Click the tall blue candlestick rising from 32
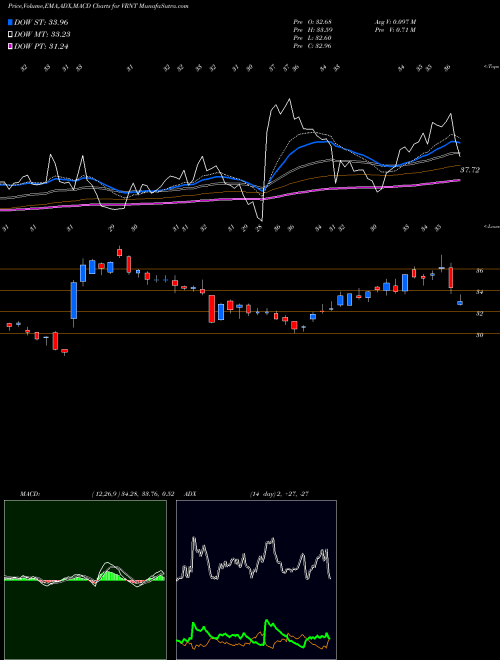 tap(74, 300)
